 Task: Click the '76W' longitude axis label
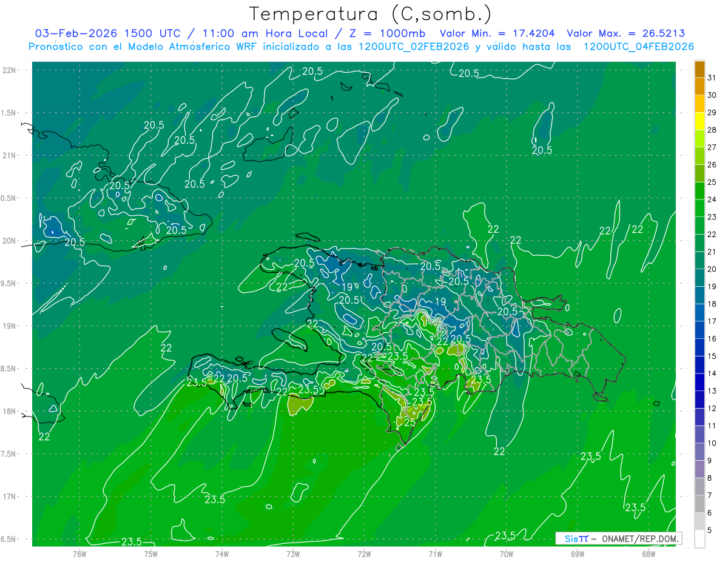[x=79, y=554]
